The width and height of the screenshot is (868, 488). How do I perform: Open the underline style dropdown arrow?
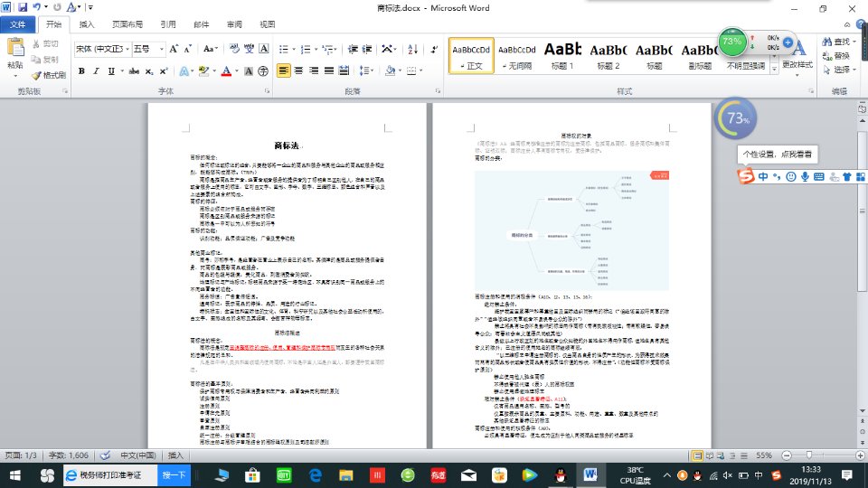(122, 71)
